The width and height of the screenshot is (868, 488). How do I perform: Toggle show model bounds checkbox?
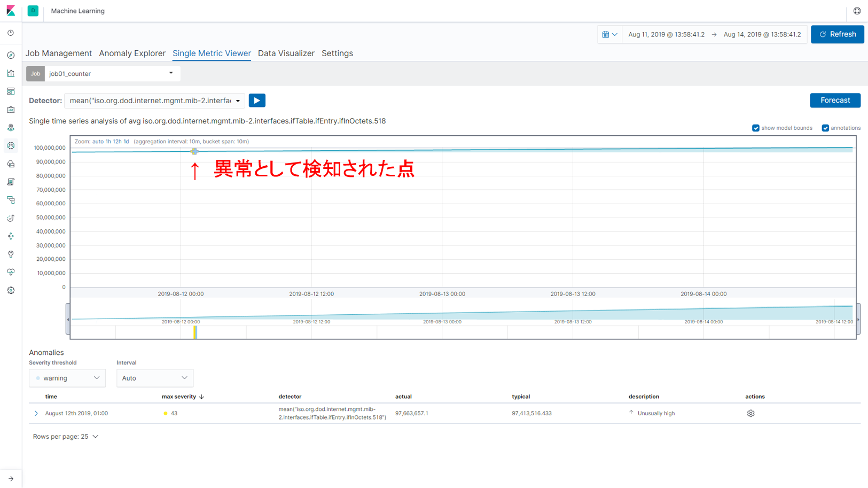coord(755,128)
